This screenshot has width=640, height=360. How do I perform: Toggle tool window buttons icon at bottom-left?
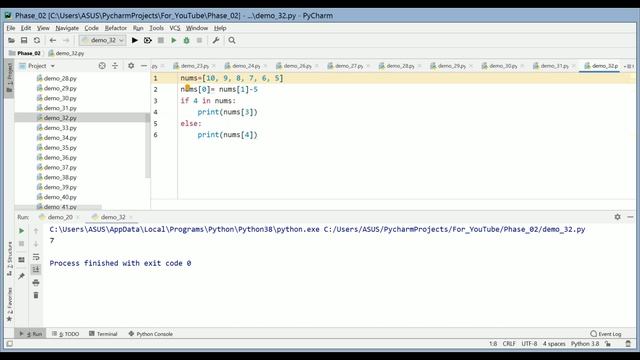coord(10,344)
